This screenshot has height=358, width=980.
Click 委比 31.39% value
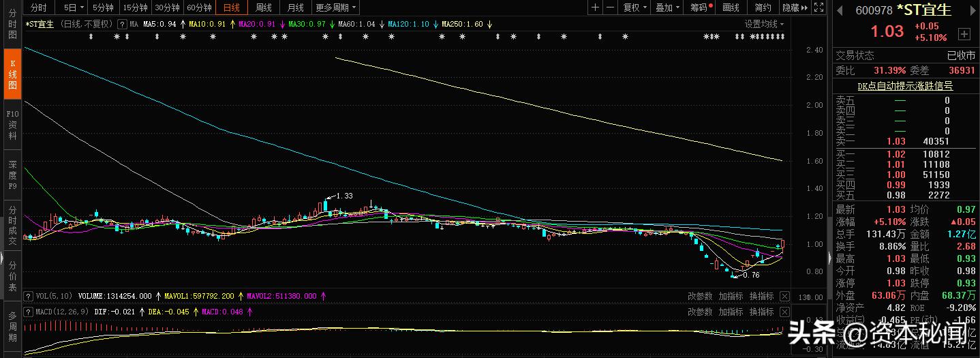click(x=889, y=70)
